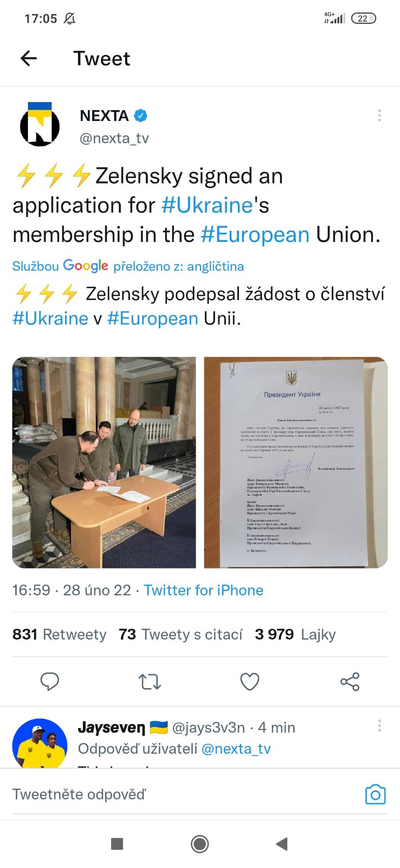Tap the Twitter for iPhone link
This screenshot has width=400, height=868.
pos(203,590)
